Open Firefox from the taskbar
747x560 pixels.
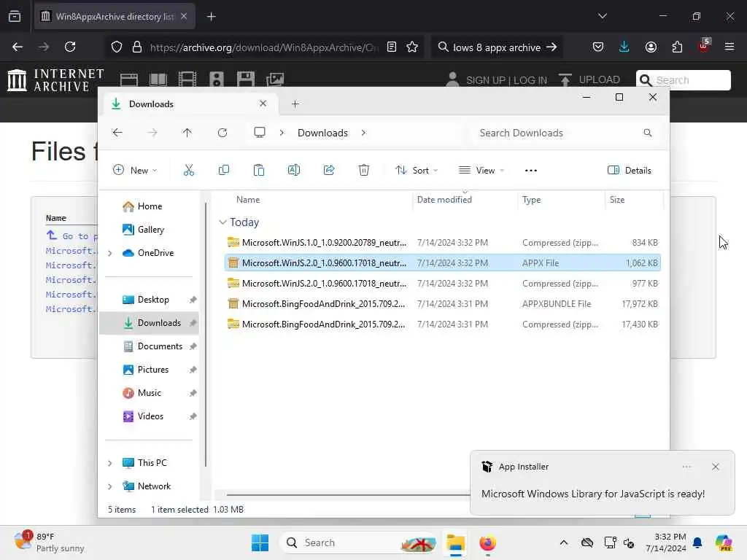click(487, 542)
